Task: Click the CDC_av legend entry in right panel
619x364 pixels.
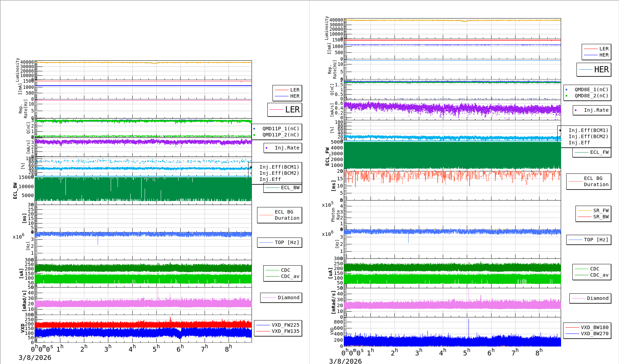Action: pos(599,275)
